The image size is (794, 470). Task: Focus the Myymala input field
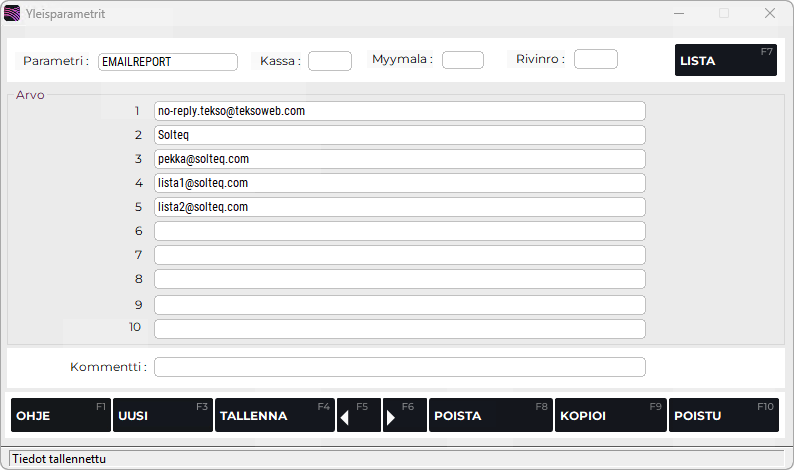click(x=463, y=60)
